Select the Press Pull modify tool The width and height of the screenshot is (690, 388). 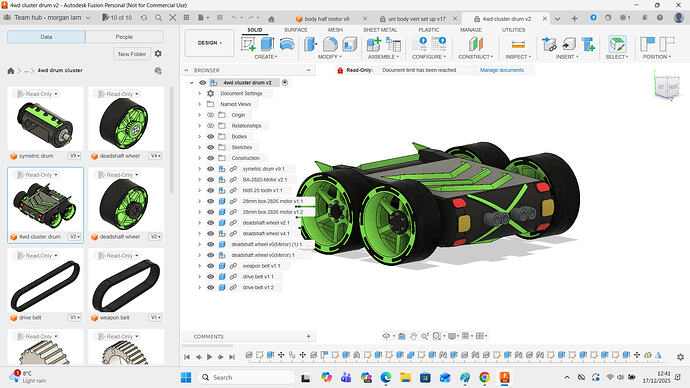coord(311,44)
